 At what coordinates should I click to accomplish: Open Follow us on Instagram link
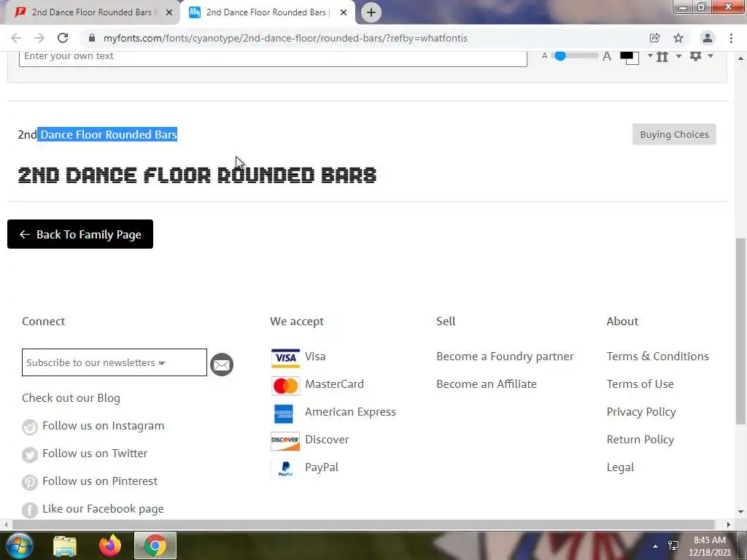pos(104,426)
